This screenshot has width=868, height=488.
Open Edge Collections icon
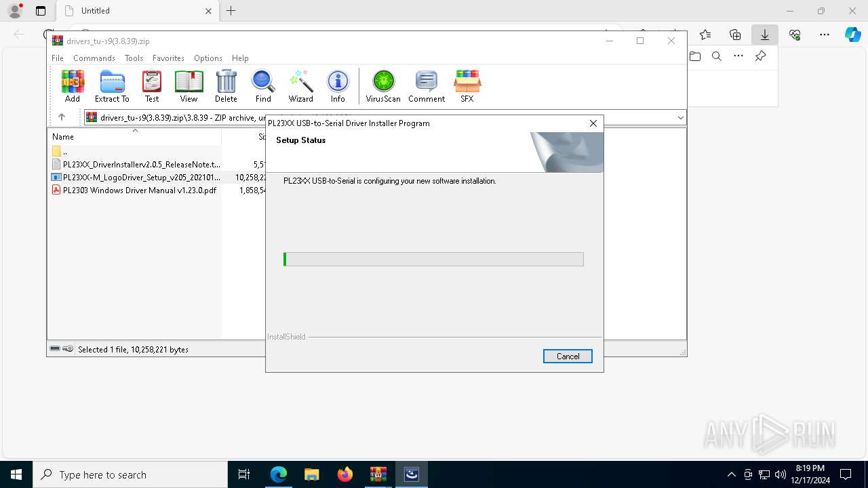[x=735, y=35]
